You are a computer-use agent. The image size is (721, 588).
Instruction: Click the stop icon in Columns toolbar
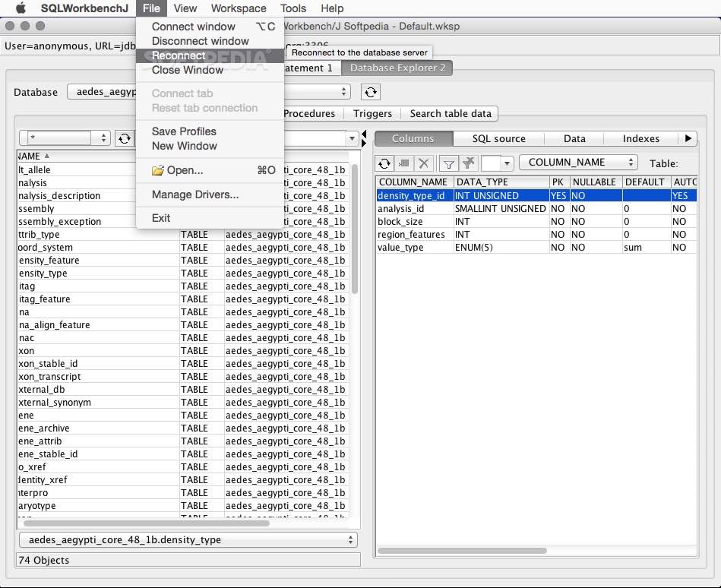click(x=404, y=163)
